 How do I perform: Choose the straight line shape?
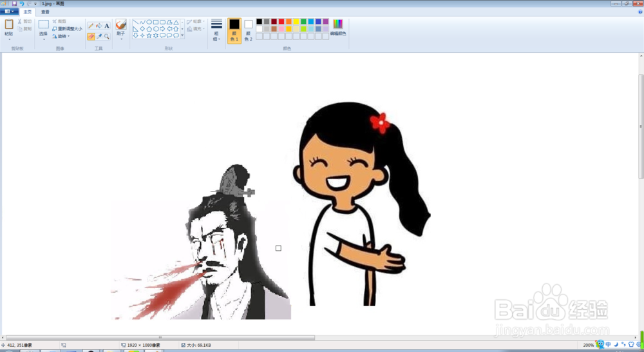click(x=136, y=22)
